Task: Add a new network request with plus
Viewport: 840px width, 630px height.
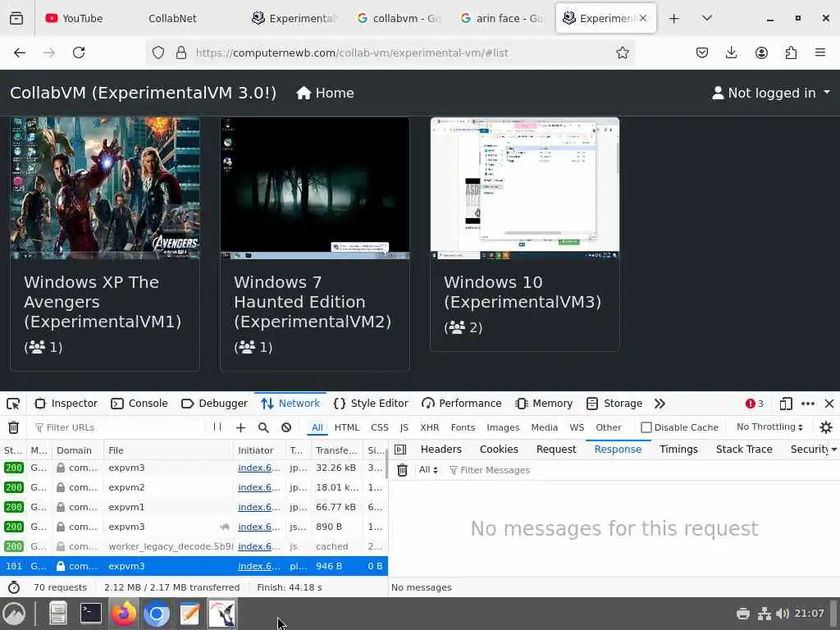Action: point(240,427)
